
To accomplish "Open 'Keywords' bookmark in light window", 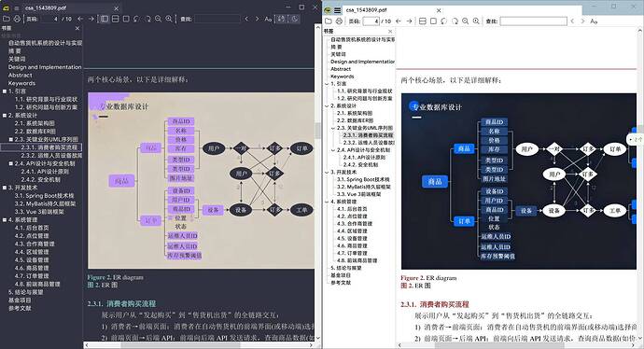I will tap(343, 77).
